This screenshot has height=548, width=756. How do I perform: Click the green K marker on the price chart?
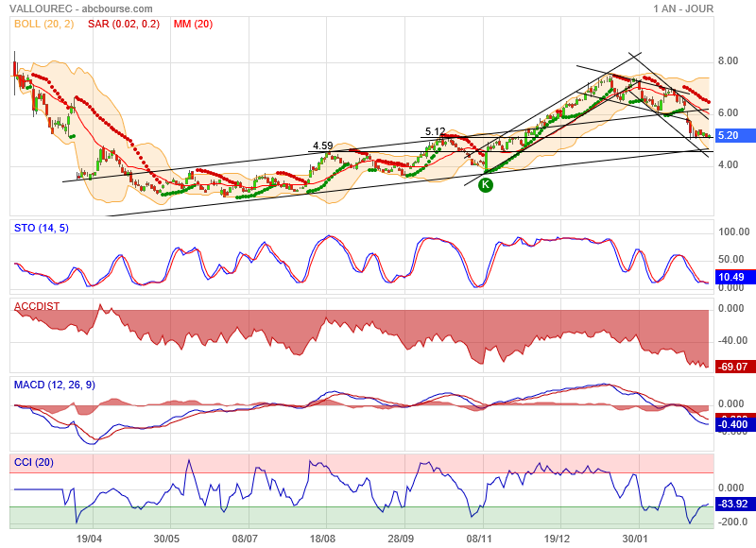[486, 184]
